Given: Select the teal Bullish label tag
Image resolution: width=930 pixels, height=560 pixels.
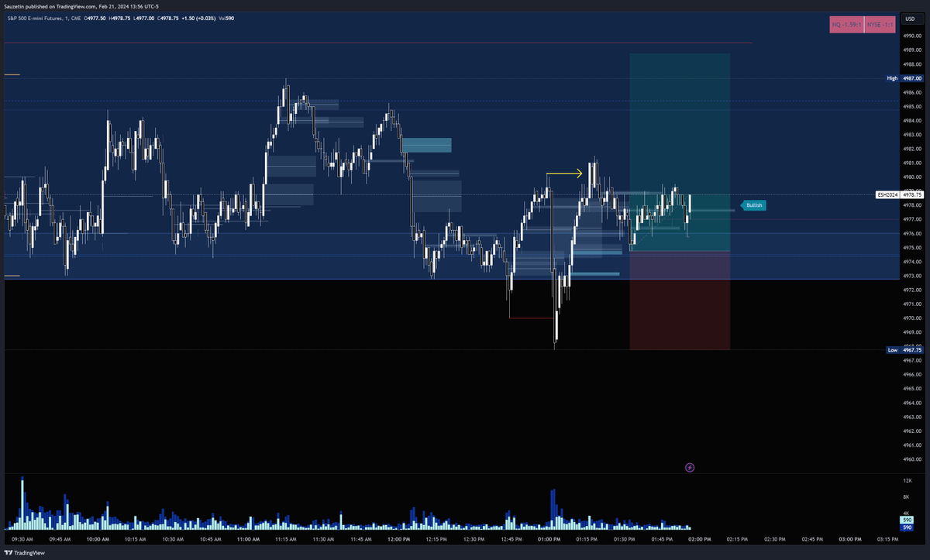Looking at the screenshot, I should point(754,205).
